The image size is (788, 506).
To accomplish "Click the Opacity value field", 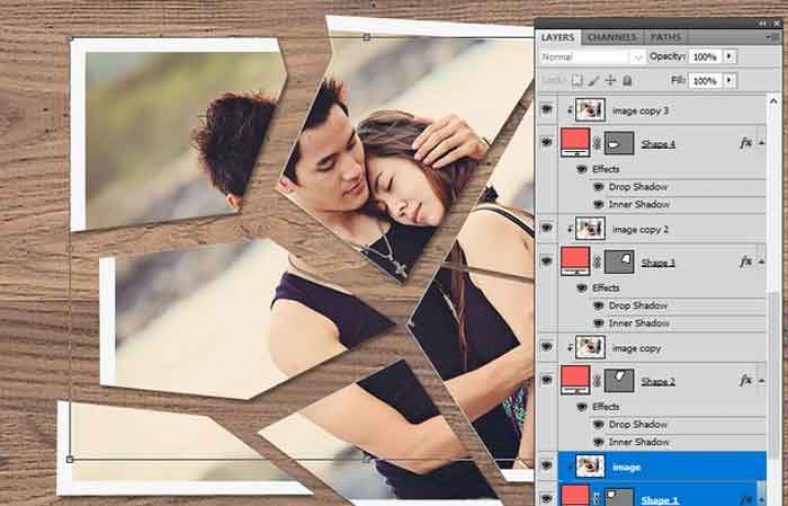I will (706, 57).
